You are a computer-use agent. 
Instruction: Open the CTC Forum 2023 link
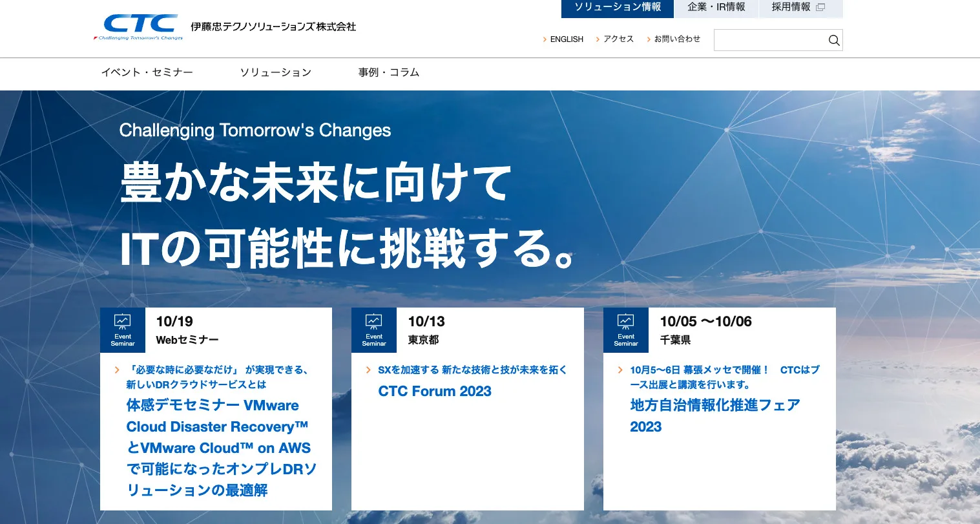[x=435, y=391]
